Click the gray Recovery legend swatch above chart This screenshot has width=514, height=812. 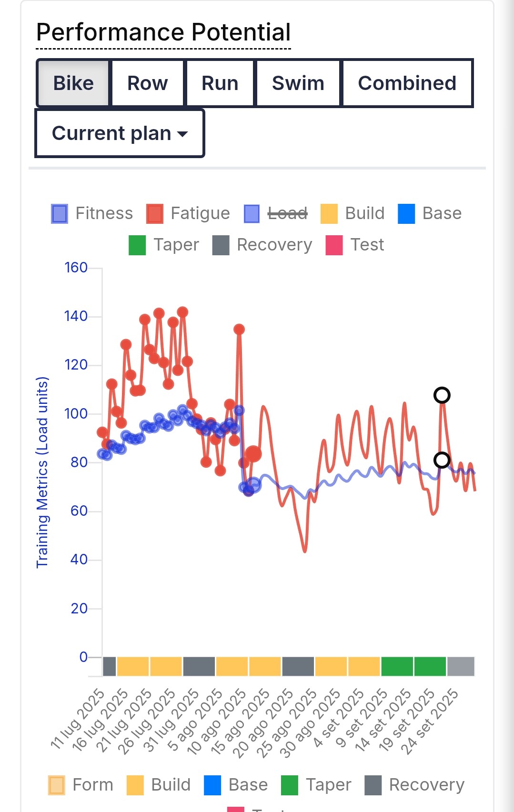point(221,245)
